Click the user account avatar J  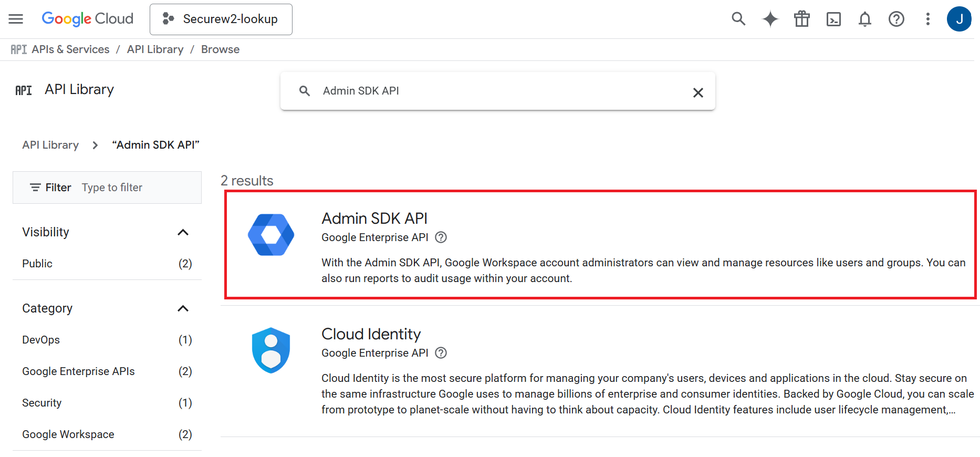pyautogui.click(x=958, y=19)
